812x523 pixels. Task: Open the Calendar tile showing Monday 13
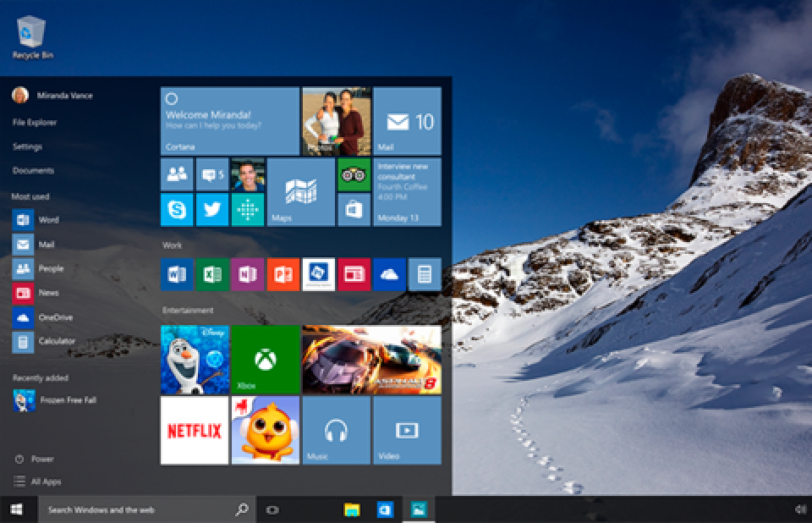pyautogui.click(x=407, y=192)
